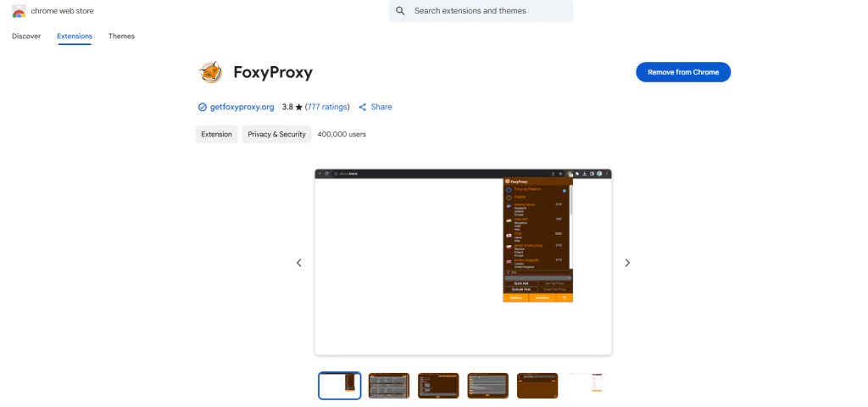Click the FoxyProxy extension title text

click(273, 73)
